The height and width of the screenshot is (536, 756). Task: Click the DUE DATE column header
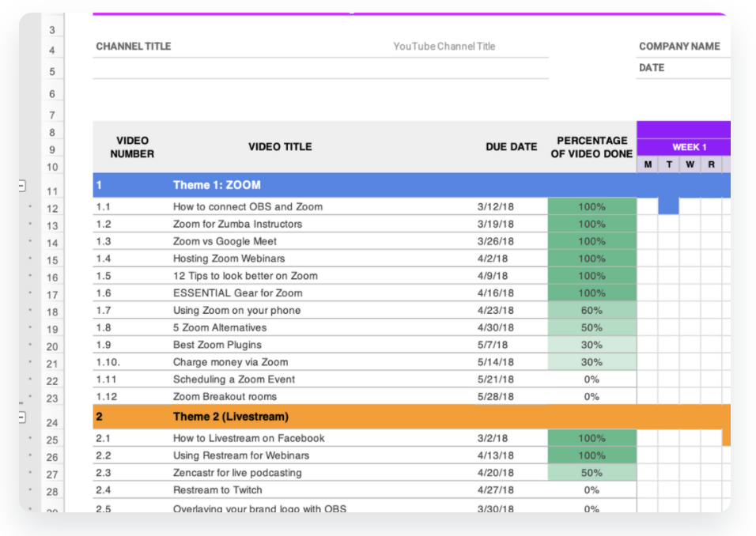511,147
